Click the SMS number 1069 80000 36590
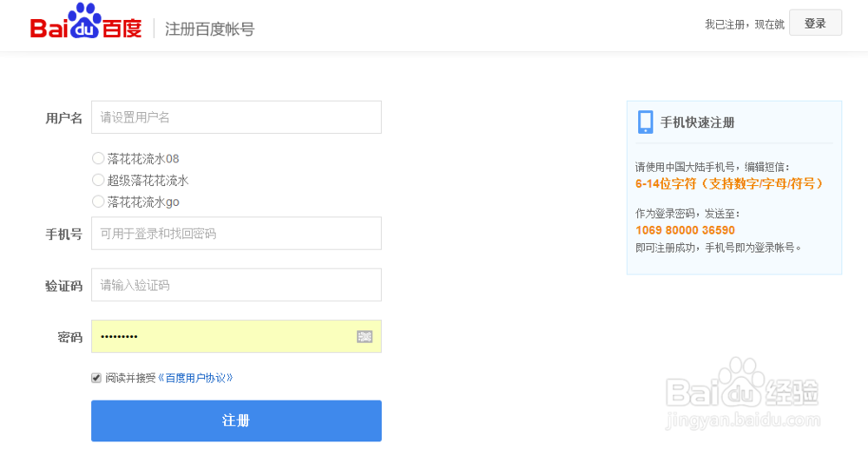 click(685, 230)
